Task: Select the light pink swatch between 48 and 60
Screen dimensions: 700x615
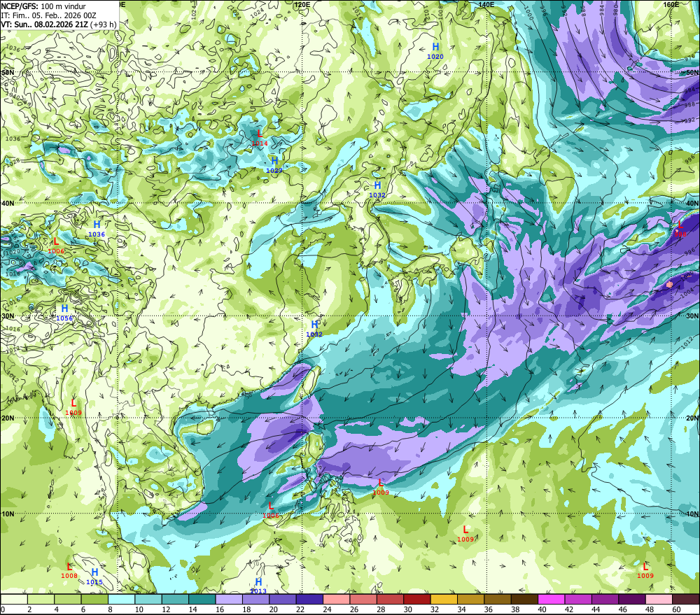Action: point(659,599)
